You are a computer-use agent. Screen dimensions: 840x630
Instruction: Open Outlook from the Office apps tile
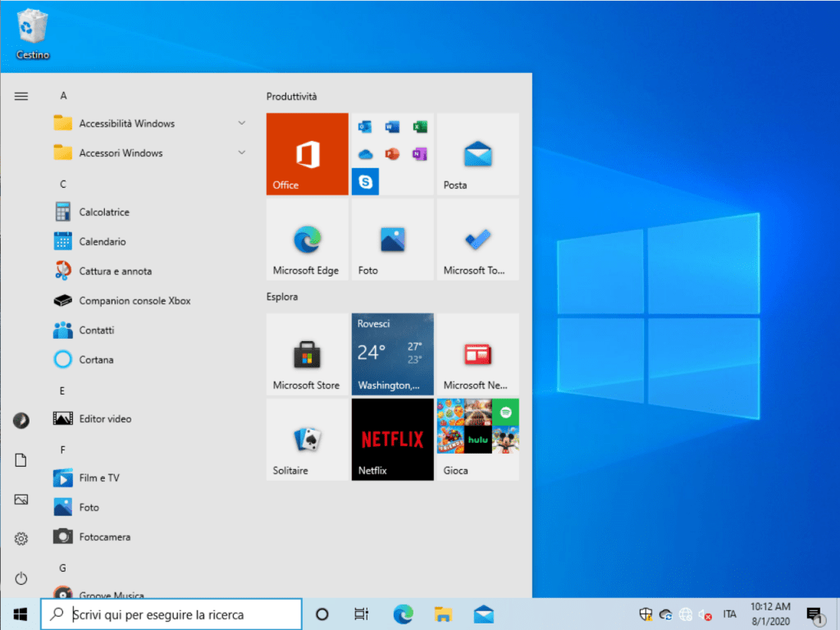[x=365, y=126]
